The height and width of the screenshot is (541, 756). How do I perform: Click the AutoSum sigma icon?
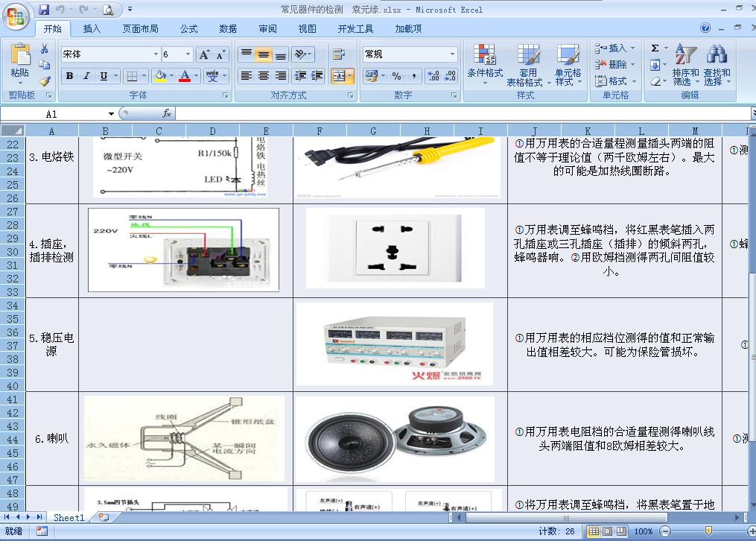pyautogui.click(x=655, y=48)
